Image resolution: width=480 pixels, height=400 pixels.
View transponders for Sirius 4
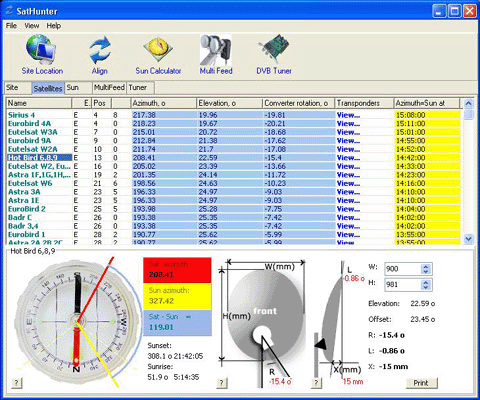(x=348, y=115)
